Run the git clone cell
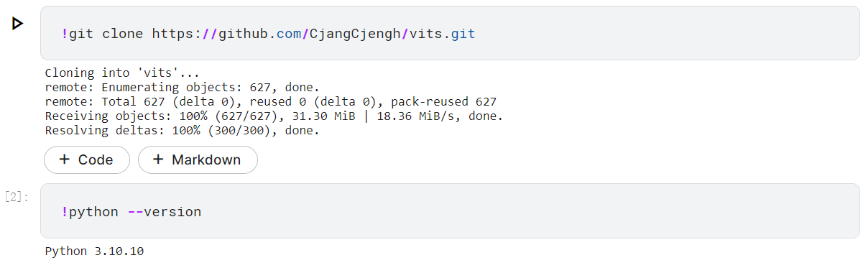 (17, 24)
